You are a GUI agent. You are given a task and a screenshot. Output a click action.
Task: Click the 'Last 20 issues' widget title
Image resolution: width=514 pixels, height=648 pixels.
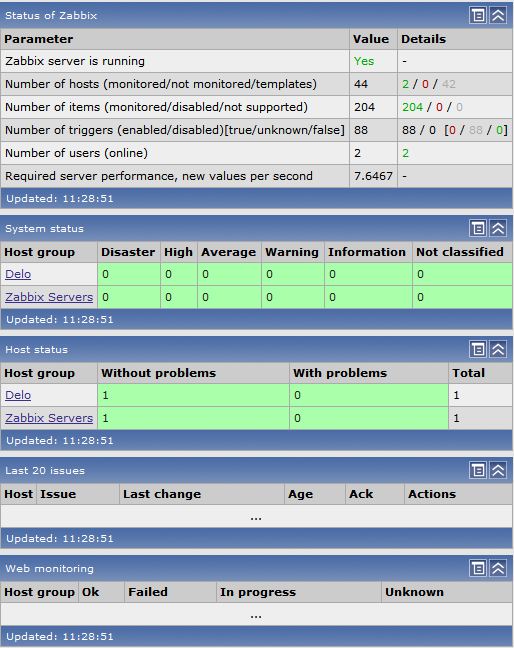[x=45, y=470]
